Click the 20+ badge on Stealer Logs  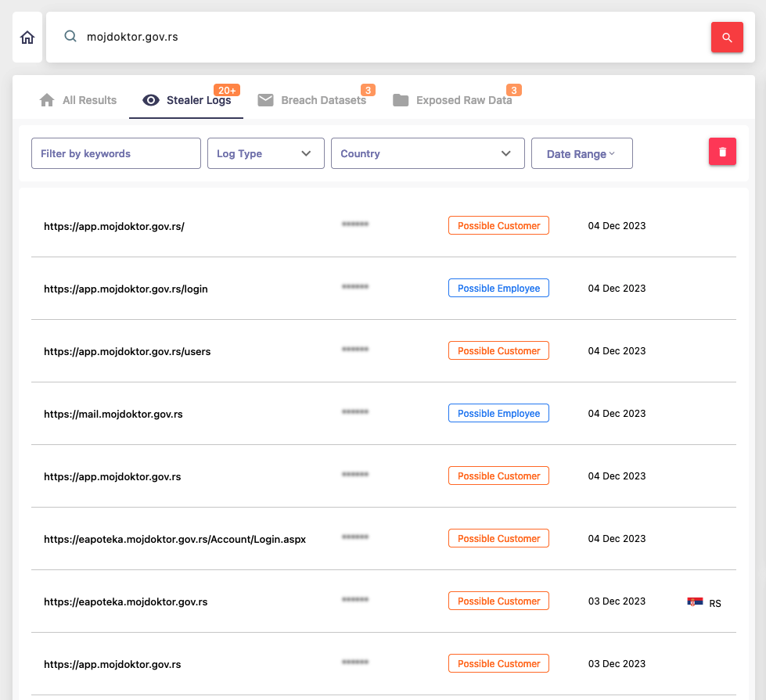[227, 91]
